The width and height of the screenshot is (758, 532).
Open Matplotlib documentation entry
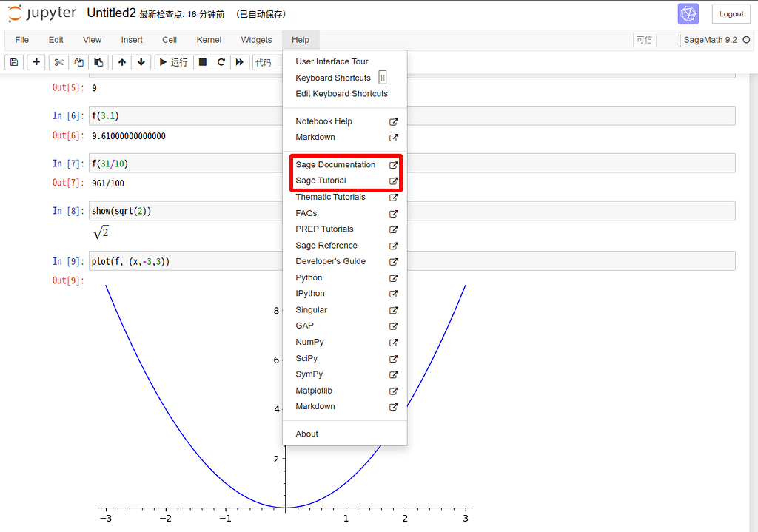tap(345, 391)
